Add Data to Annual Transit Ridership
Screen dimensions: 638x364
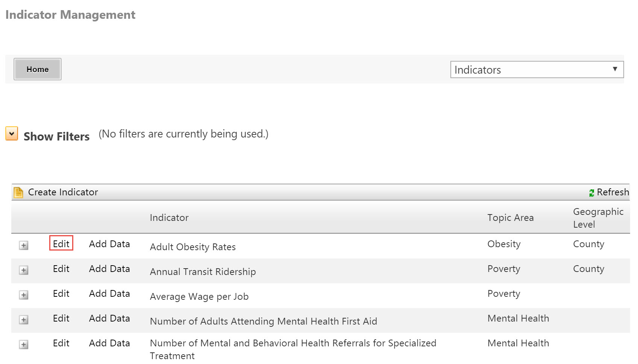tap(109, 269)
